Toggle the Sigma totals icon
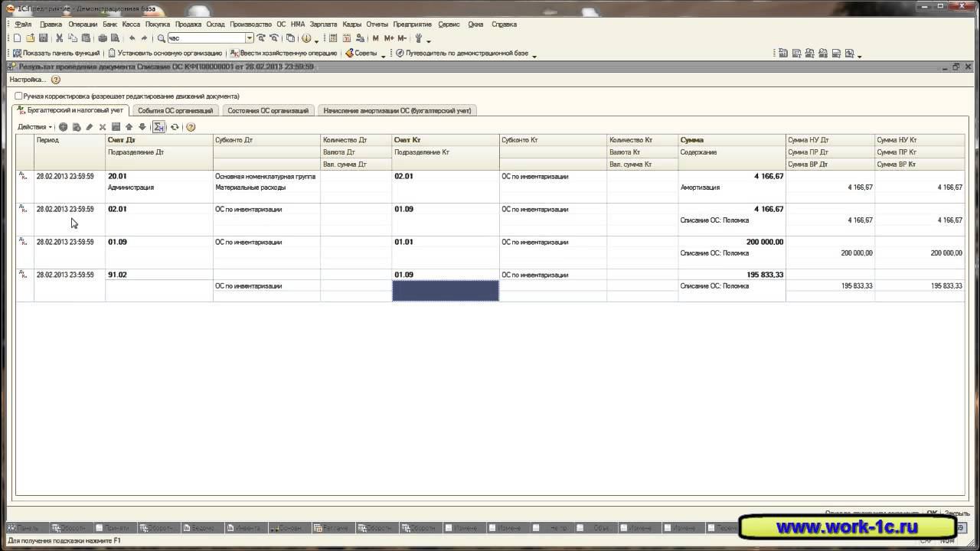This screenshot has width=980, height=551. point(158,127)
